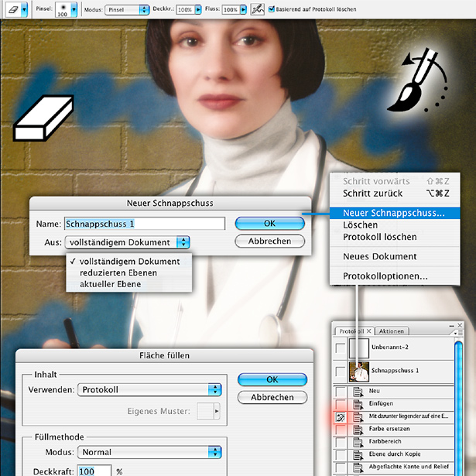Click the Protokoll panel vertical scrollbar
Viewport: 476px width, 476px height.
[459, 407]
